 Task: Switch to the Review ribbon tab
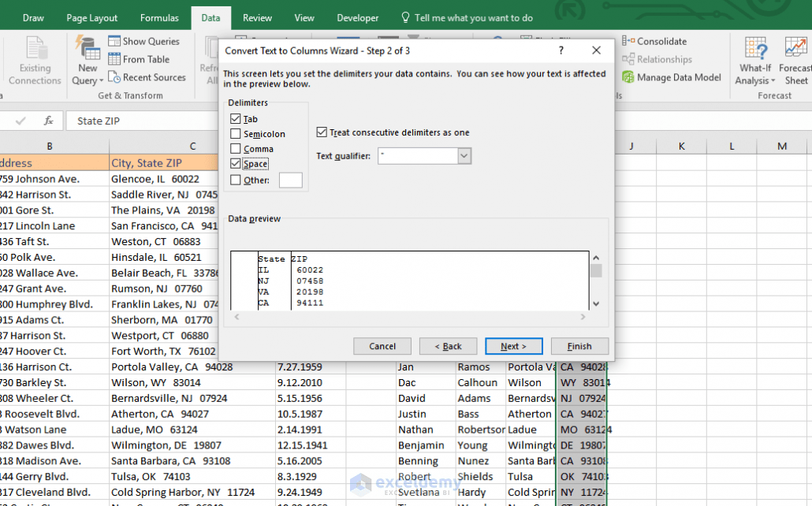259,17
